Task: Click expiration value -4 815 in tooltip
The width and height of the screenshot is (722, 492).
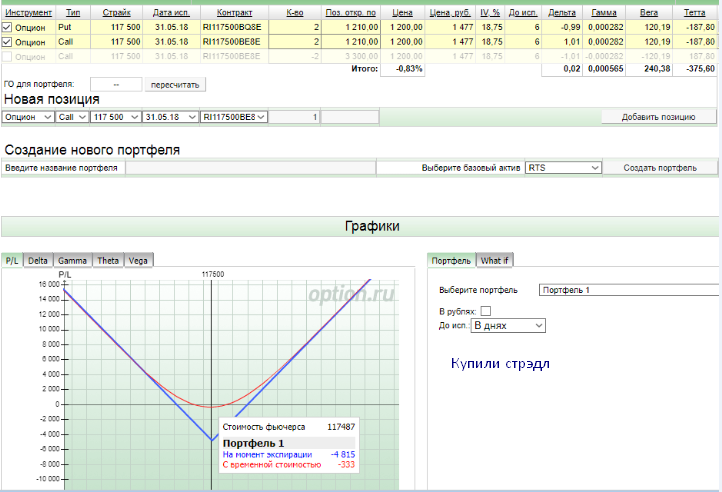Action: point(343,454)
